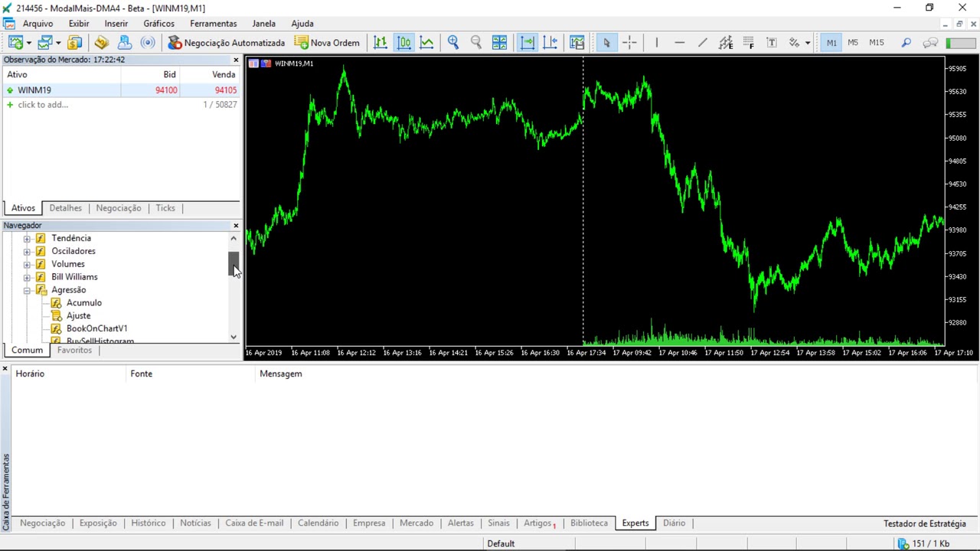Viewport: 980px width, 551px height.
Task: Open the new chart dropdown arrow
Action: [28, 43]
